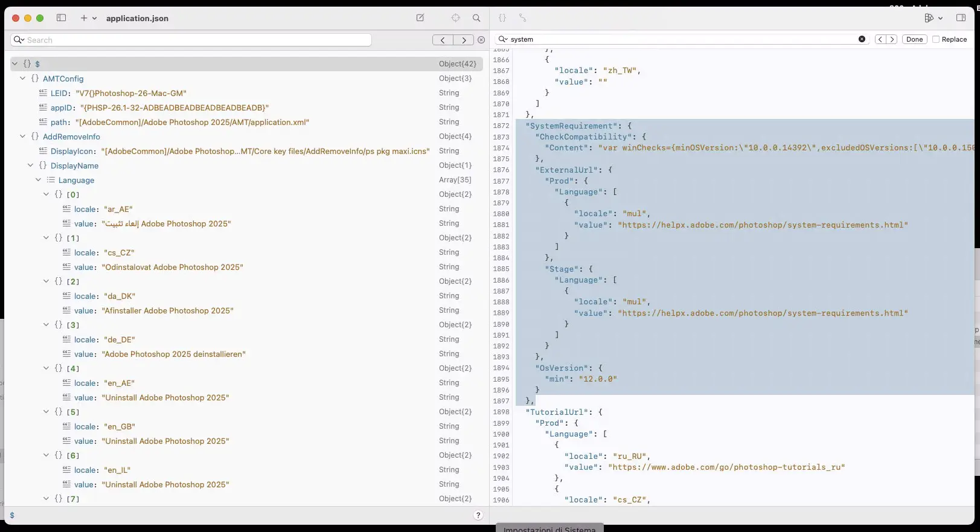The height and width of the screenshot is (532, 980).
Task: Select locale "da_DK" row
Action: 246,296
